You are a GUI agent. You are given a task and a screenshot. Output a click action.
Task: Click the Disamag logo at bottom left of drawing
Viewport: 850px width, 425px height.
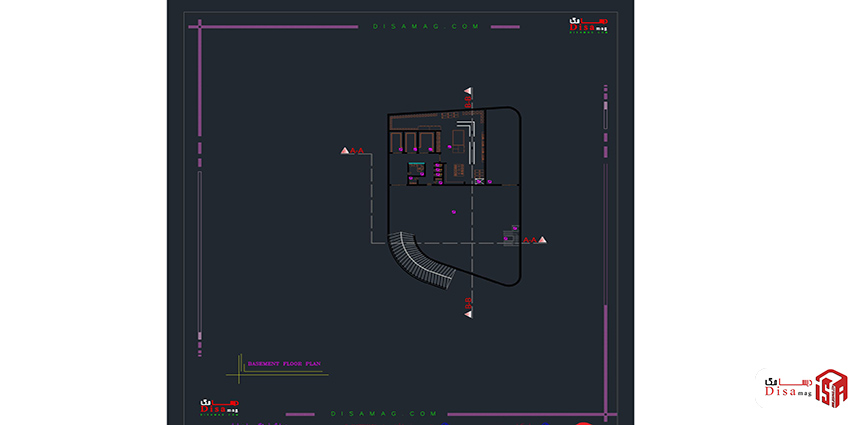tap(219, 406)
